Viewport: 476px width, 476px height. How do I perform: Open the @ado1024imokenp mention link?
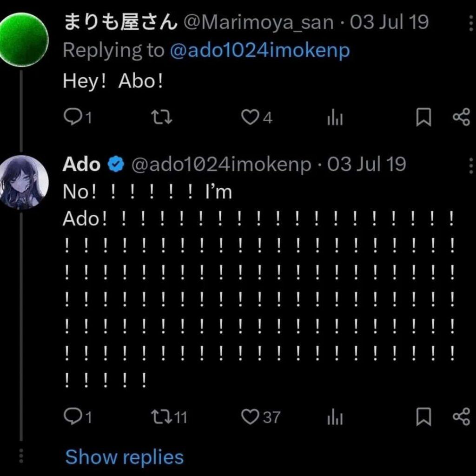click(x=260, y=51)
